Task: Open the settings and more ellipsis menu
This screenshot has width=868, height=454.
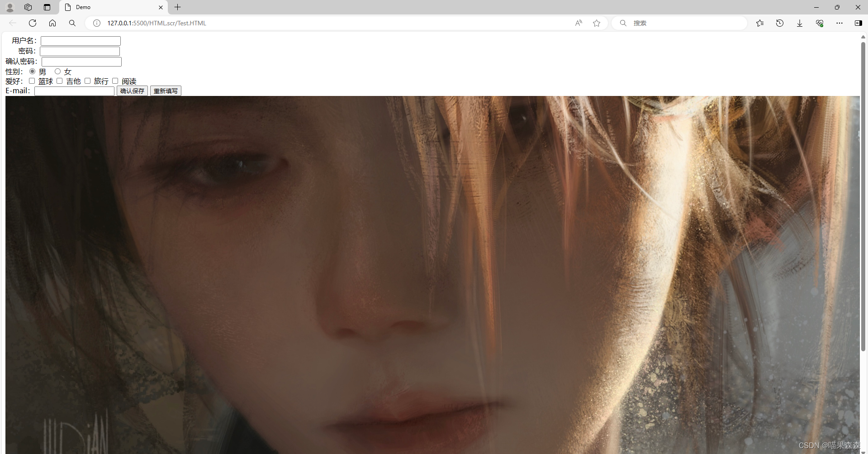Action: 840,23
